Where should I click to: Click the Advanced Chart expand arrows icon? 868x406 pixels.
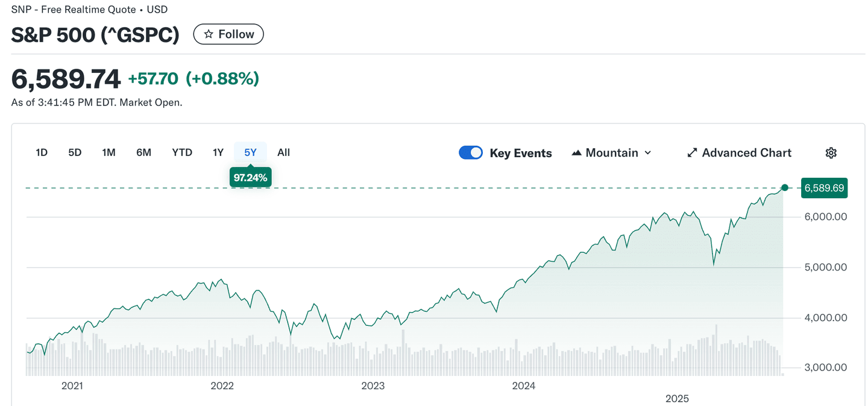(692, 153)
